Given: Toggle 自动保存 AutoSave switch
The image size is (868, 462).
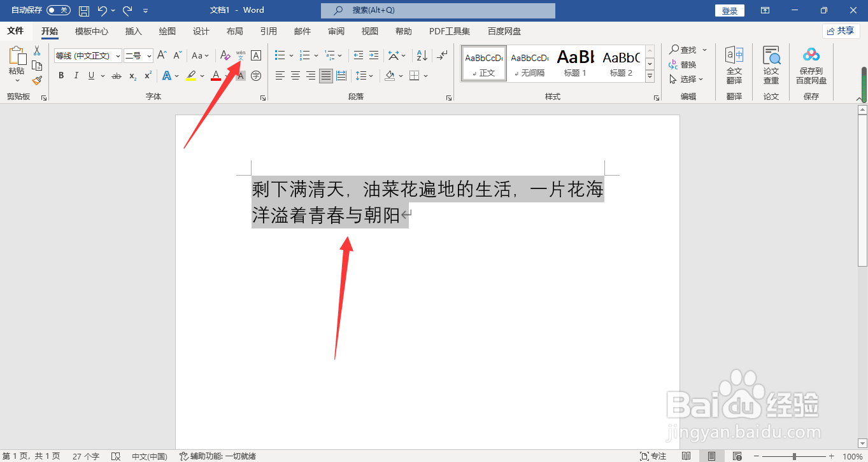Looking at the screenshot, I should (x=58, y=10).
